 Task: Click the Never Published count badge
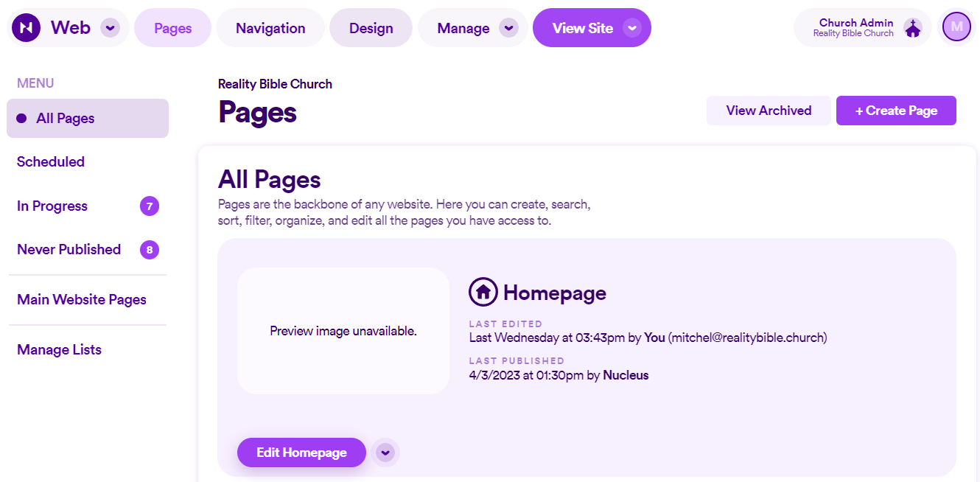coord(150,250)
